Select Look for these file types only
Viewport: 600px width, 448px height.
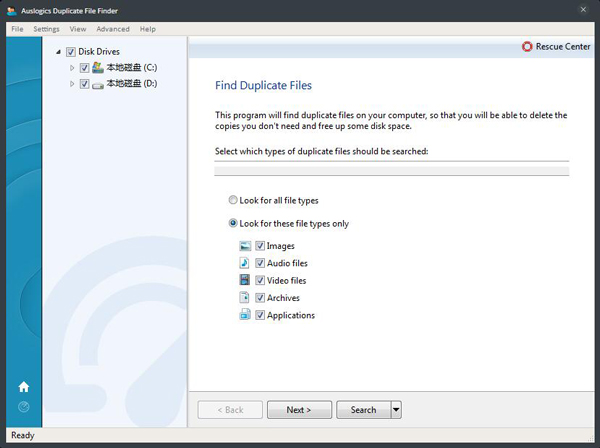[x=233, y=223]
